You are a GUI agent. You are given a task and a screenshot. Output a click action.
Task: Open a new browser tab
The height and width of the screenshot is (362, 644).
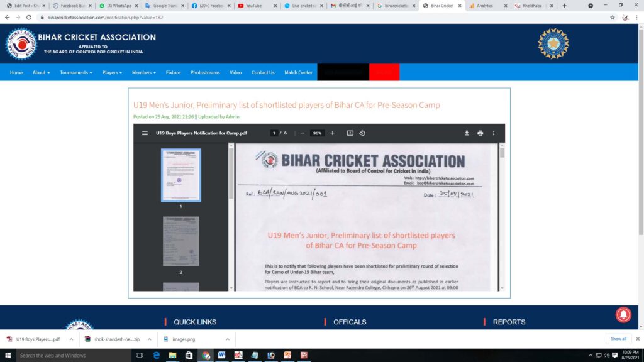(x=564, y=5)
